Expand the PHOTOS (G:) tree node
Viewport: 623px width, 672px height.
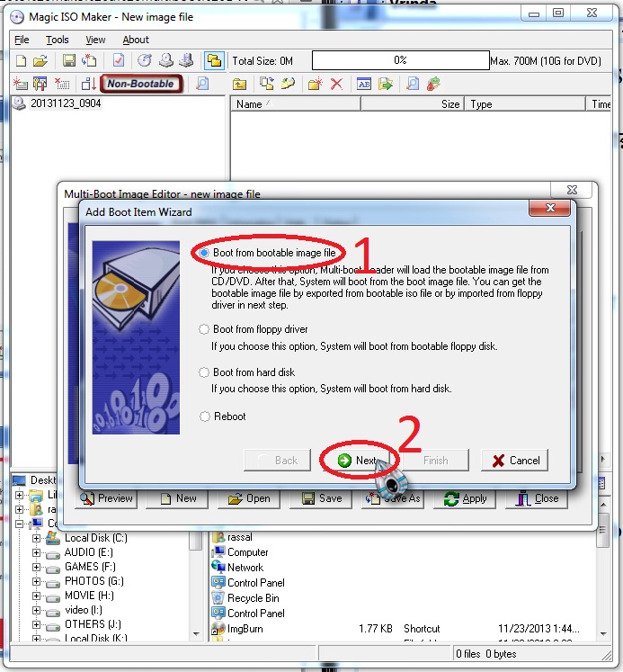[x=36, y=581]
